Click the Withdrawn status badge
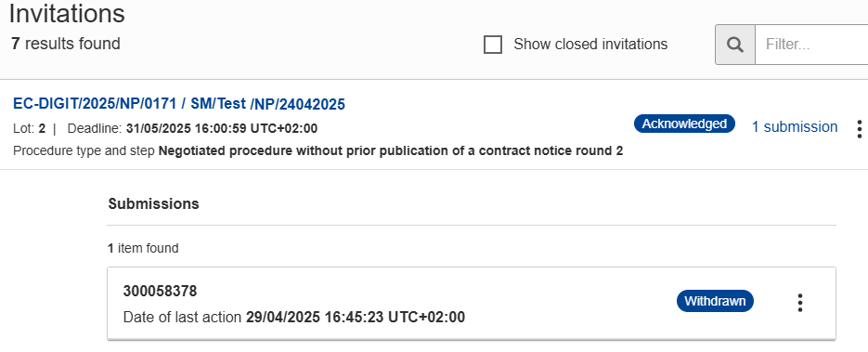 coord(715,301)
